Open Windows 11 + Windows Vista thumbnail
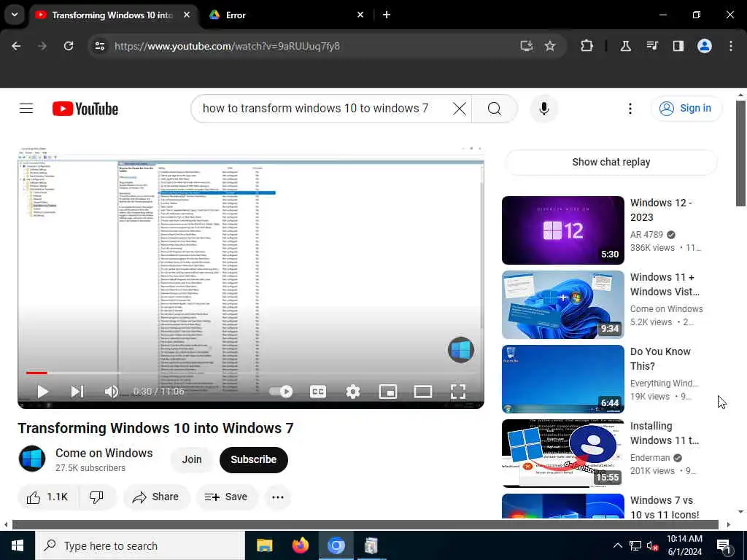Screen dimensions: 747x560 point(562,304)
